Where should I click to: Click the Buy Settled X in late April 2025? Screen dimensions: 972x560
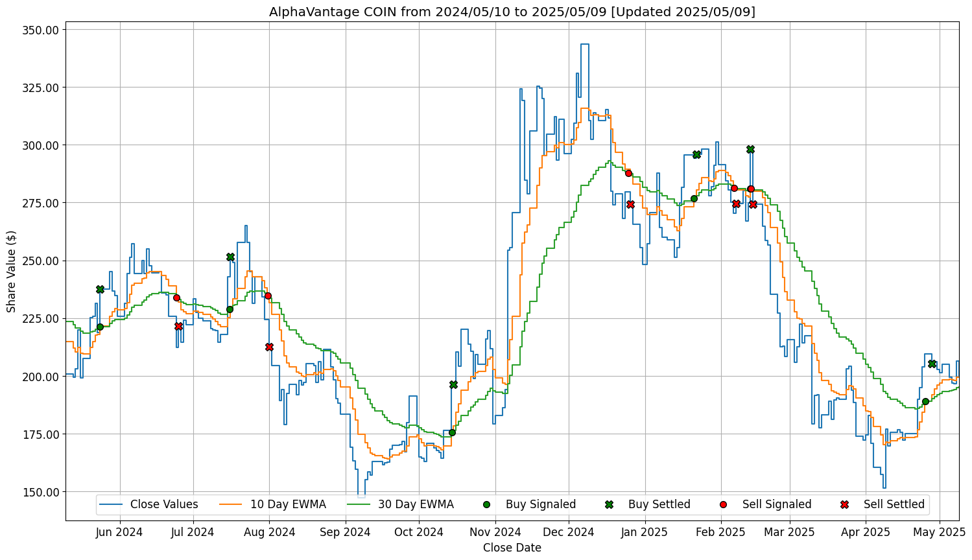[x=932, y=364]
